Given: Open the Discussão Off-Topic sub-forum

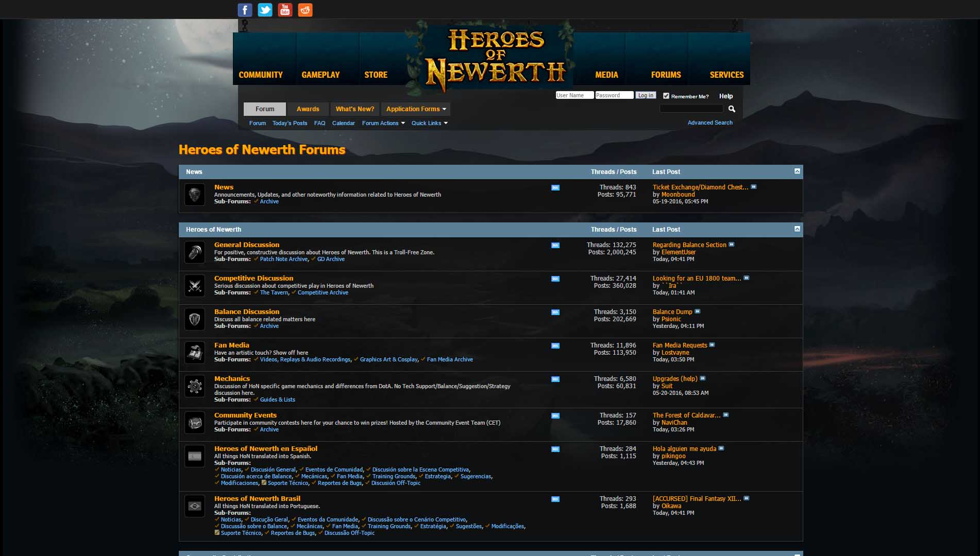Looking at the screenshot, I should [349, 533].
